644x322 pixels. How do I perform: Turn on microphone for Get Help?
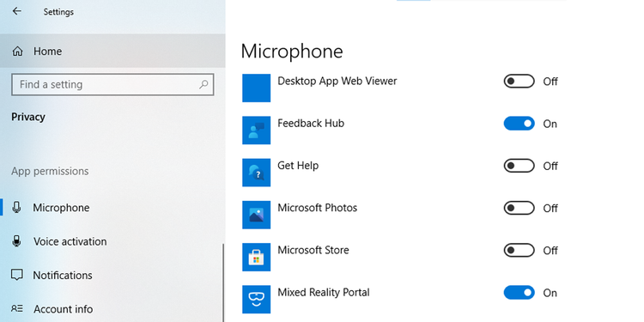click(x=519, y=166)
